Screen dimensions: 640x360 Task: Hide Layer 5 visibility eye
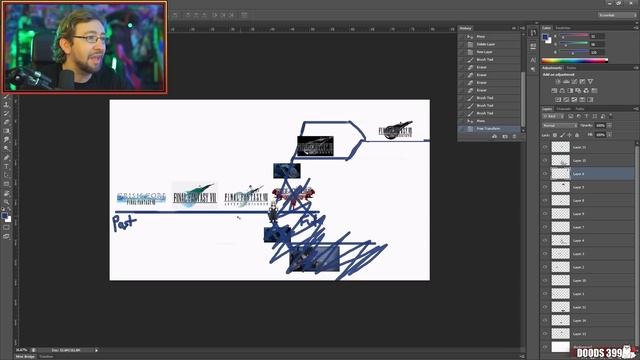[x=545, y=187]
